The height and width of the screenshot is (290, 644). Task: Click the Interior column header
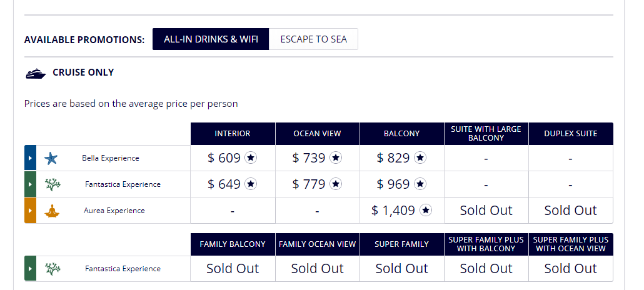pos(233,134)
